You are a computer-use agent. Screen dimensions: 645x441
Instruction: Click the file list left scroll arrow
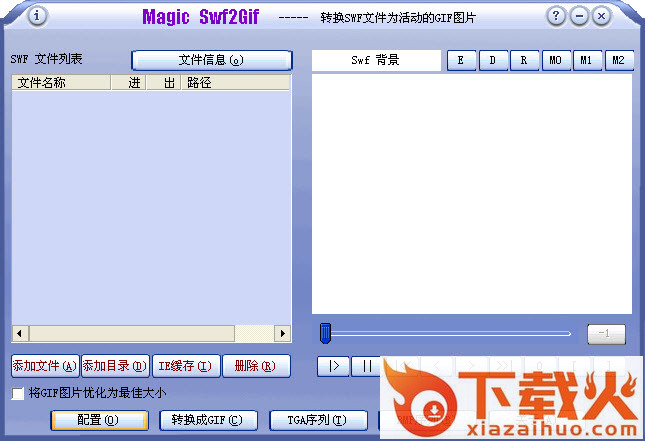(20, 333)
